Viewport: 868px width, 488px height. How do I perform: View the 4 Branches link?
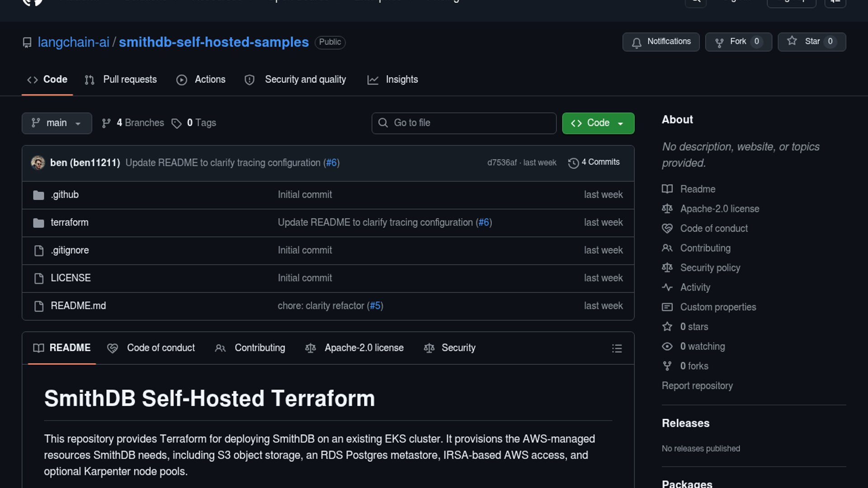point(133,123)
